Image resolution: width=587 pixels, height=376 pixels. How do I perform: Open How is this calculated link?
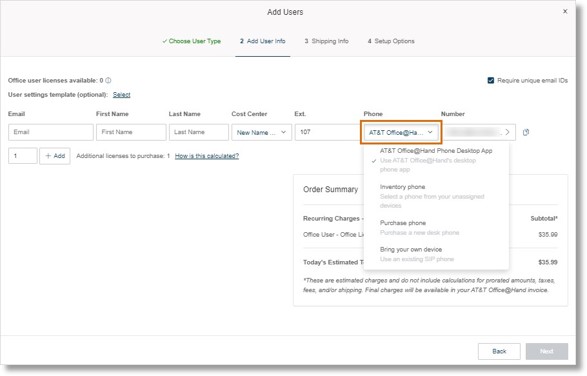[207, 156]
